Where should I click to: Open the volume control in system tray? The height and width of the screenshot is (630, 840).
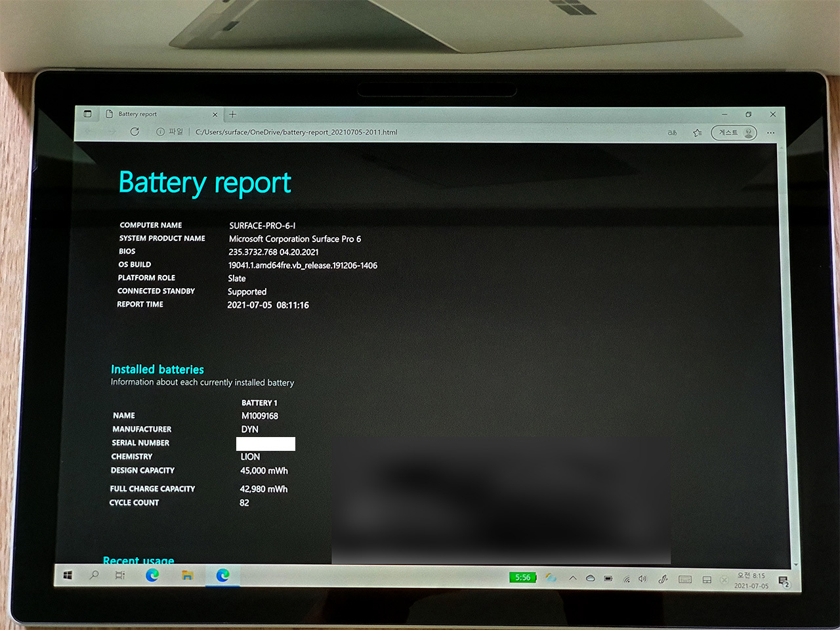[642, 579]
